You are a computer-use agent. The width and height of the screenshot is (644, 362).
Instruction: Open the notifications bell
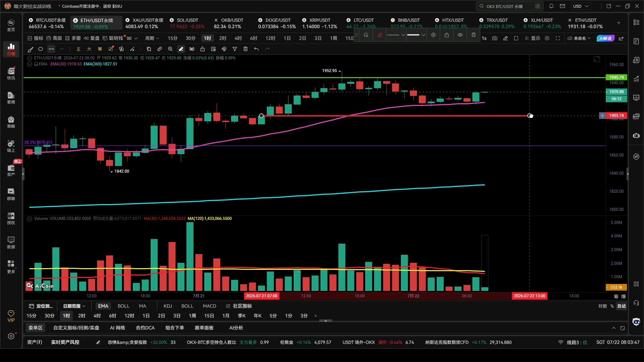[551, 6]
